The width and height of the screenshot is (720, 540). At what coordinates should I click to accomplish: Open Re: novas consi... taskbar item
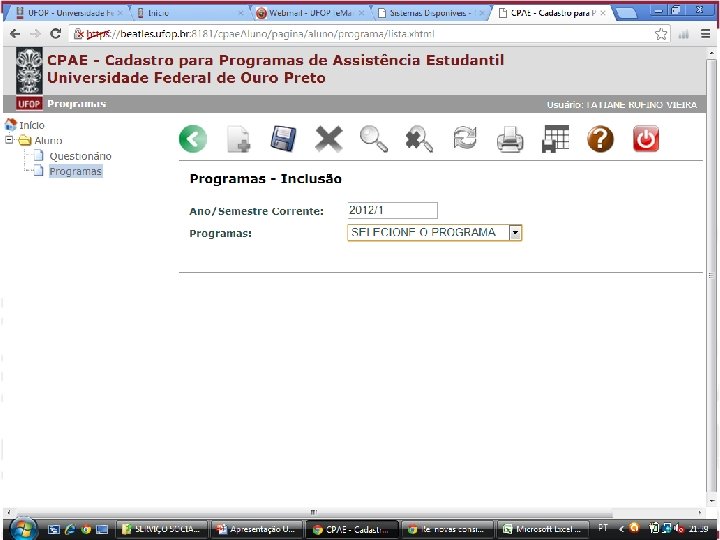coord(447,529)
